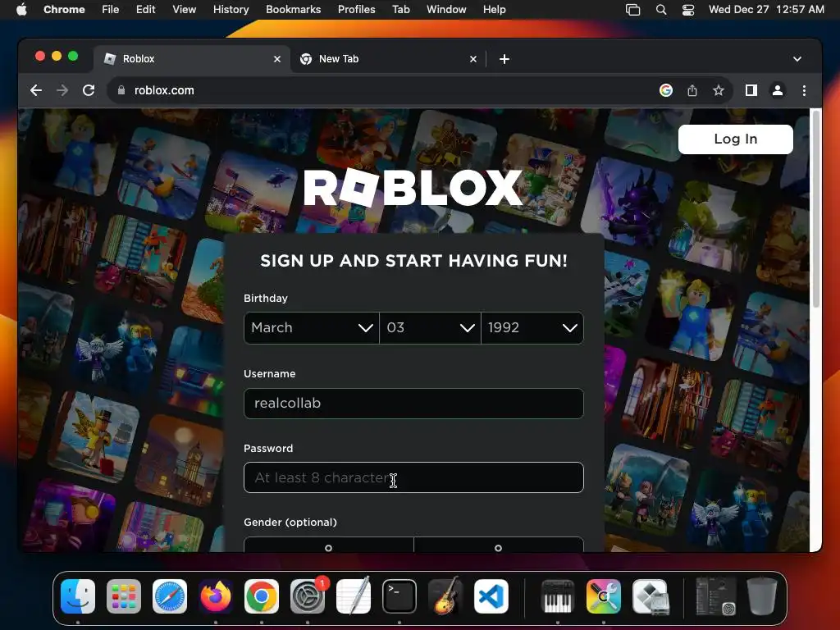Open the piano keyboard app in Dock
Screen dimensions: 840x630
[558, 596]
